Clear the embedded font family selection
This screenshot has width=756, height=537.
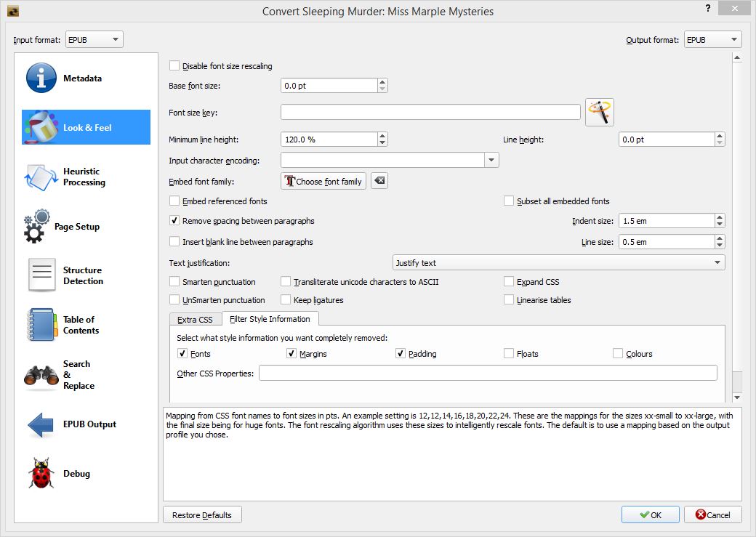(379, 182)
